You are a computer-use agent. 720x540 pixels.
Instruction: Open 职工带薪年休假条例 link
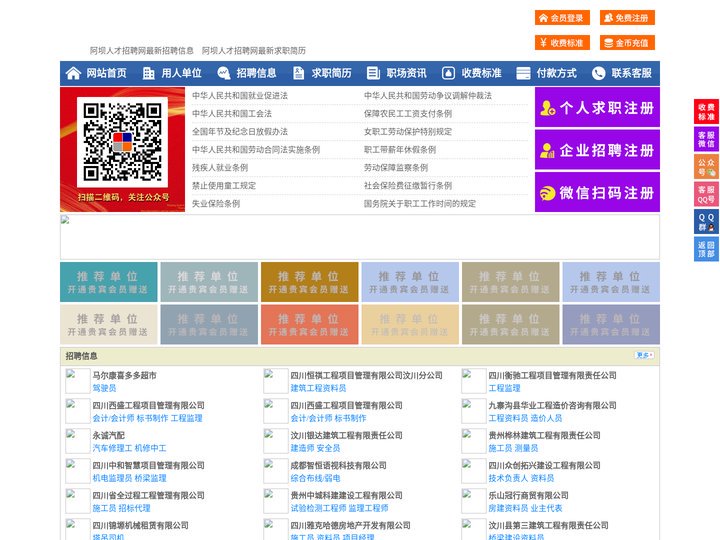pos(400,150)
